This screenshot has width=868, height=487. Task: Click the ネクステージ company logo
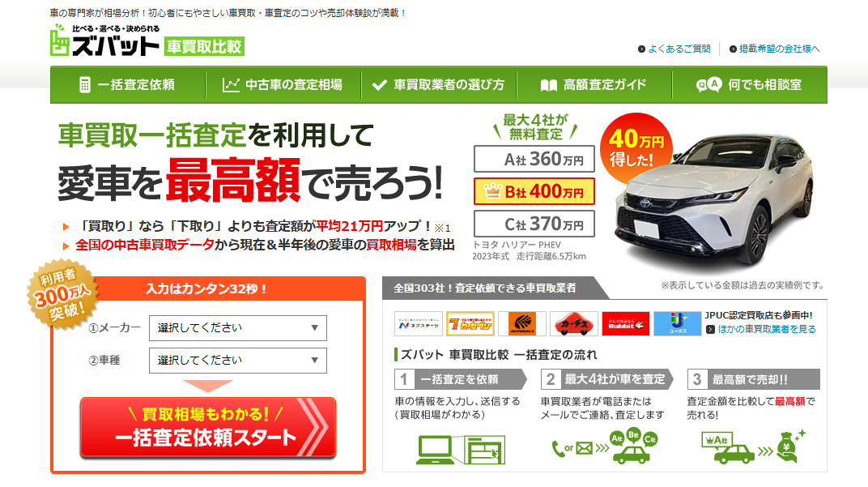419,323
